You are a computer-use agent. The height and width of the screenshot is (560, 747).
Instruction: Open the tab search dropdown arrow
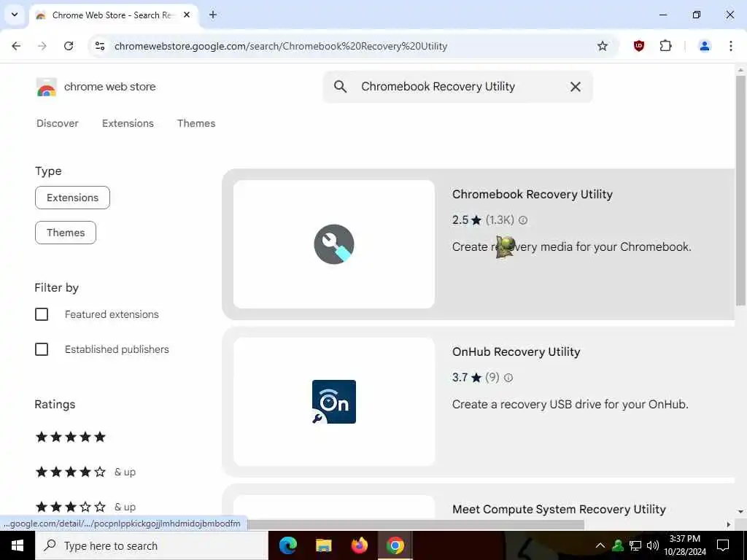pyautogui.click(x=15, y=15)
